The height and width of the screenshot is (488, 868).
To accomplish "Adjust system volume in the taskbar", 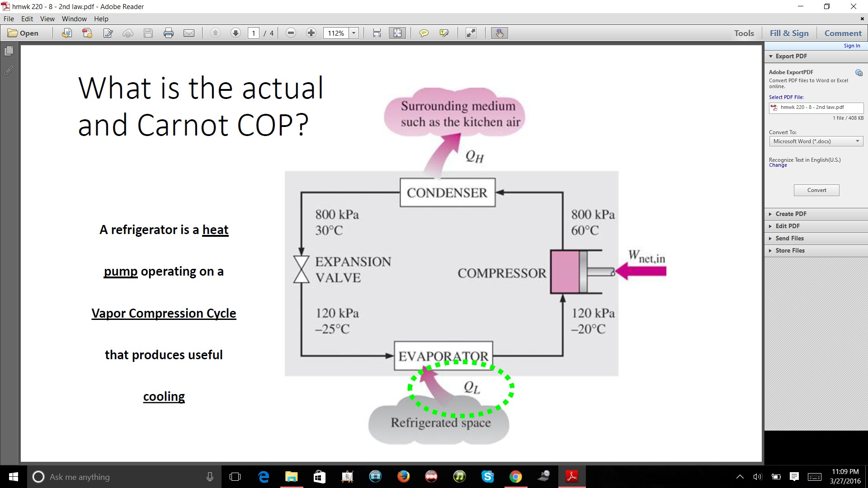I will [x=758, y=477].
